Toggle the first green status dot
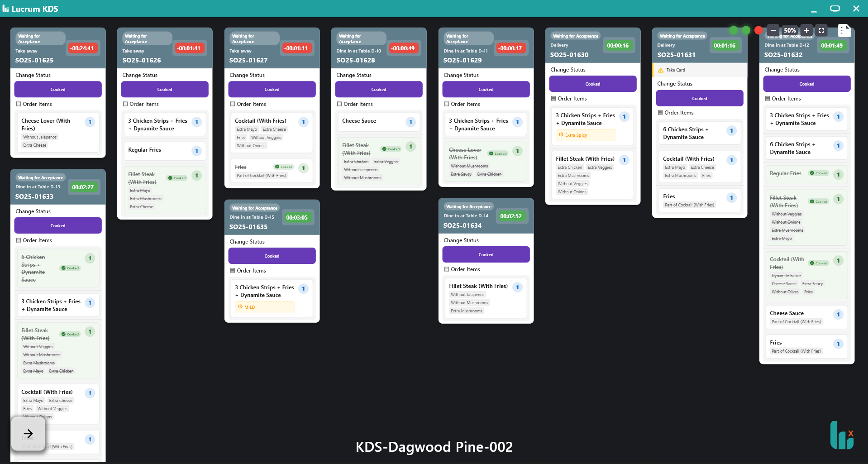 click(x=734, y=30)
